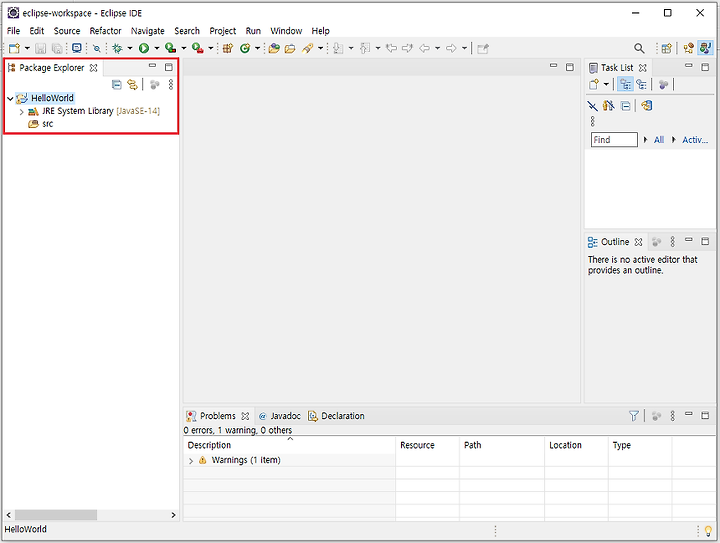The image size is (720, 543).
Task: Expand the Warnings (1 item) row
Action: (191, 460)
